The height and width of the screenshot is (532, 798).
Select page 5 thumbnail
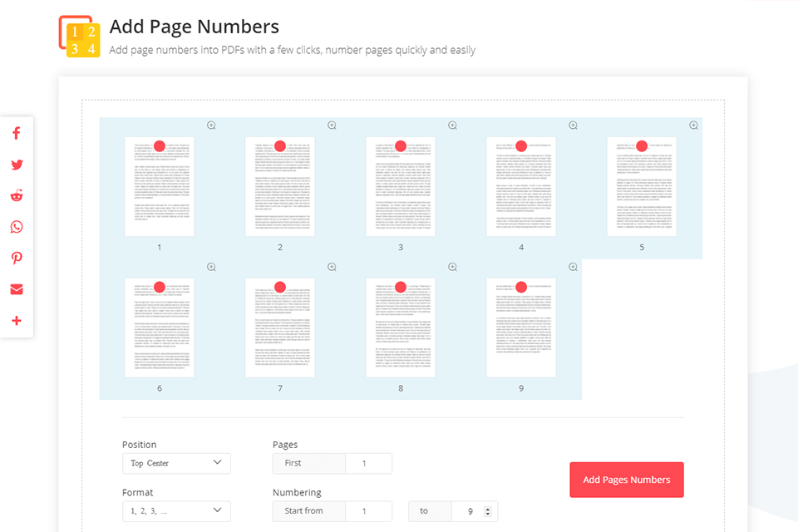point(642,186)
